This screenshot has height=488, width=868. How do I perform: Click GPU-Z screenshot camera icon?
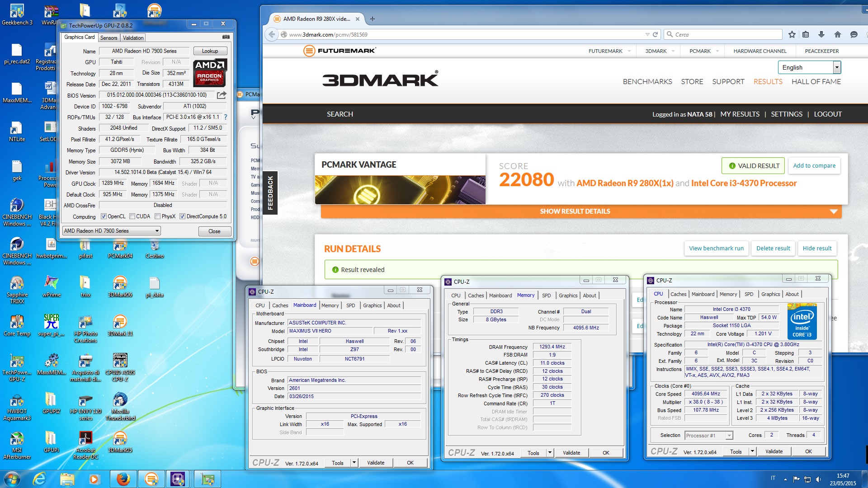click(226, 37)
